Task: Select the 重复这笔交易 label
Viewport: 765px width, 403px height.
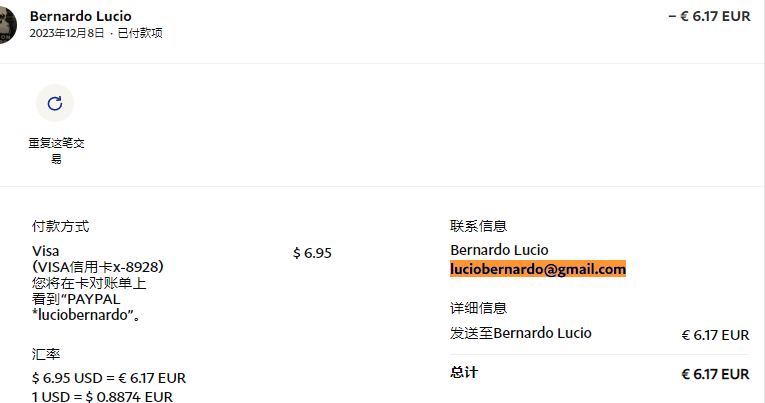Action: (x=56, y=150)
